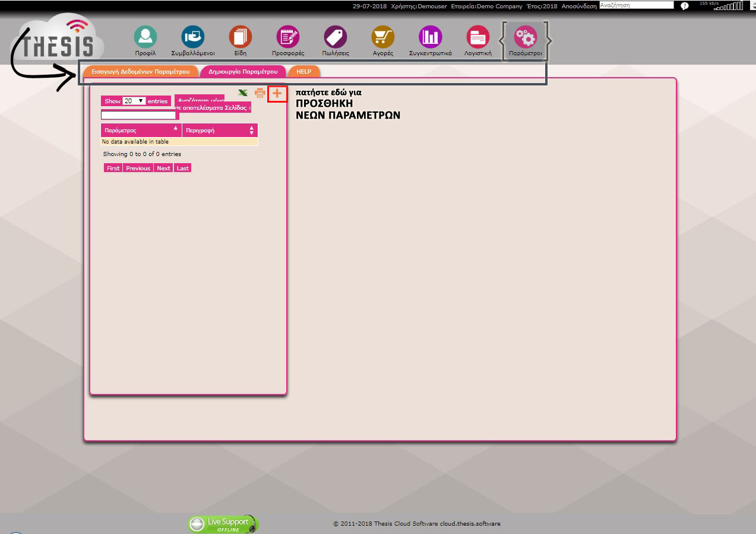756x534 pixels.
Task: Open the HELP tab
Action: pos(304,71)
